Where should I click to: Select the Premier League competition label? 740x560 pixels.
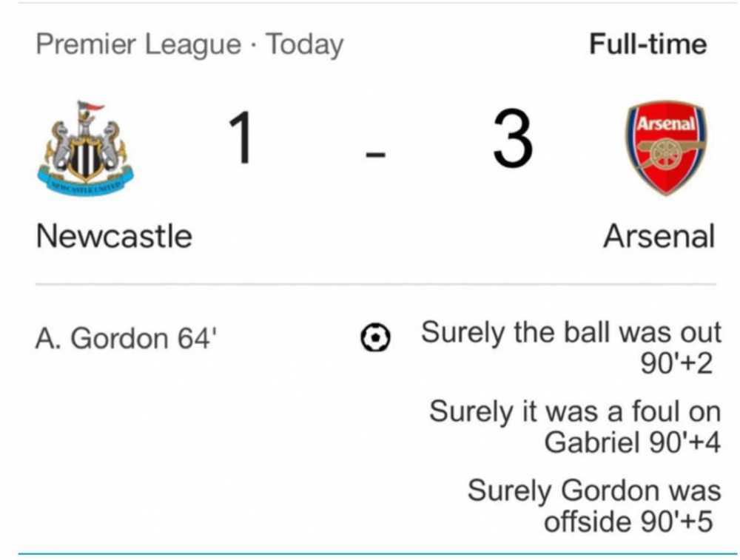pyautogui.click(x=138, y=45)
